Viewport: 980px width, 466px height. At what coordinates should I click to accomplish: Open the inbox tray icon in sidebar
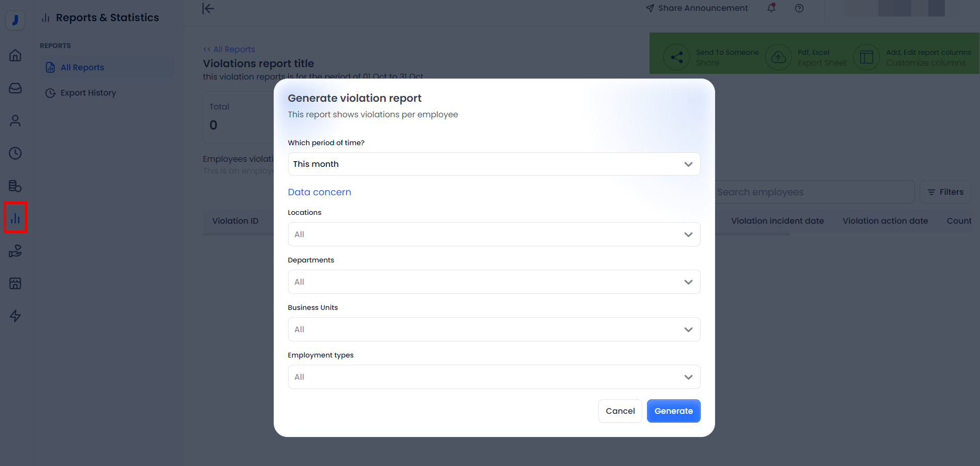point(15,88)
